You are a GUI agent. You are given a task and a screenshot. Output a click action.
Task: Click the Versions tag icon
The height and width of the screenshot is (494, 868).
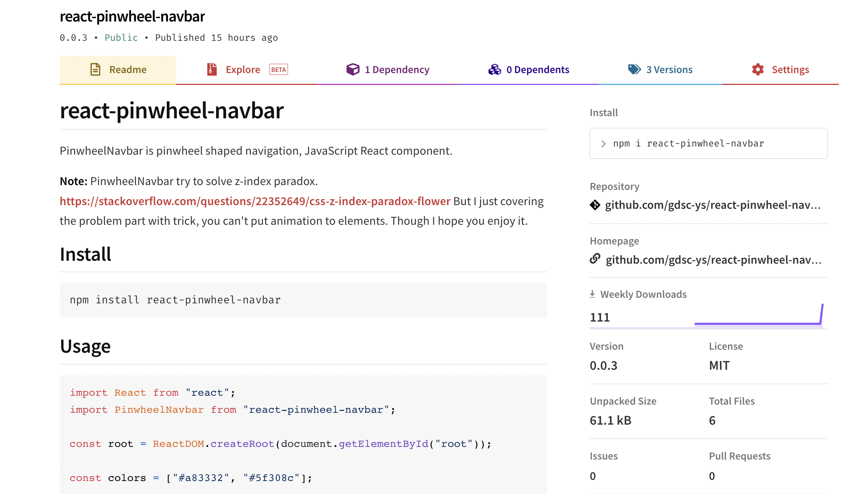click(x=634, y=69)
